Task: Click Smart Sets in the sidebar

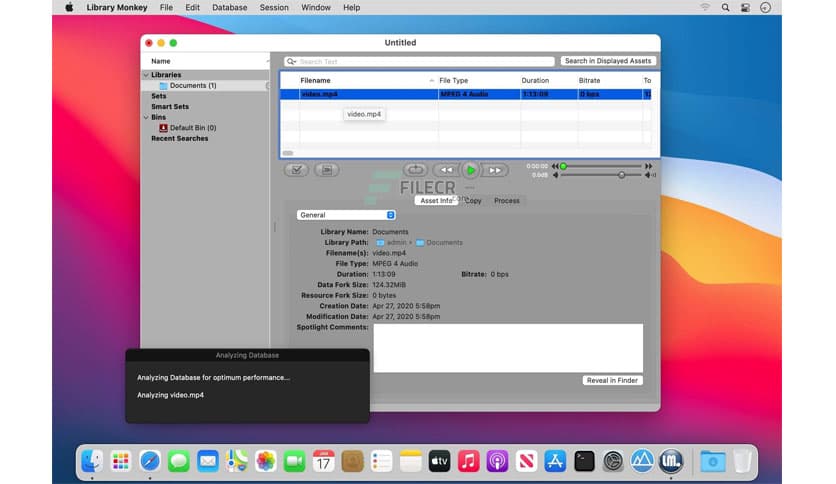Action: pyautogui.click(x=170, y=107)
